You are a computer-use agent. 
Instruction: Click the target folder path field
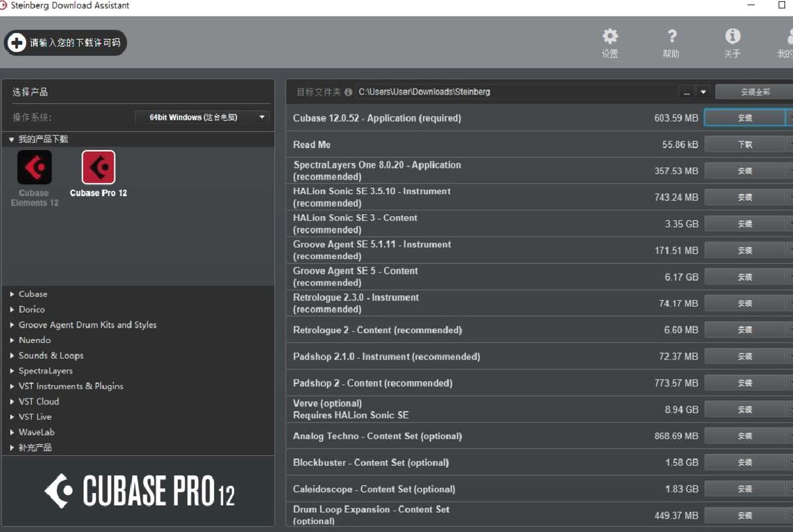(517, 93)
